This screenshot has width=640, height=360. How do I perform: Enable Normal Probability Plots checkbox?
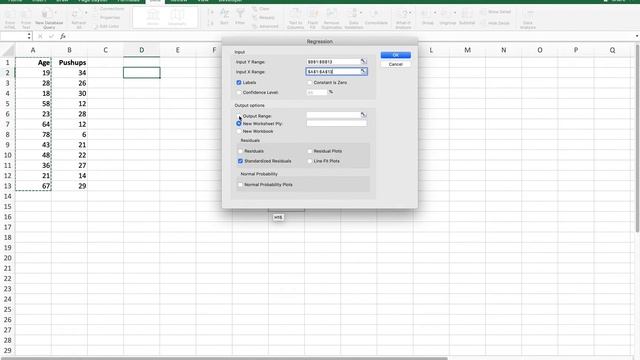click(x=240, y=184)
